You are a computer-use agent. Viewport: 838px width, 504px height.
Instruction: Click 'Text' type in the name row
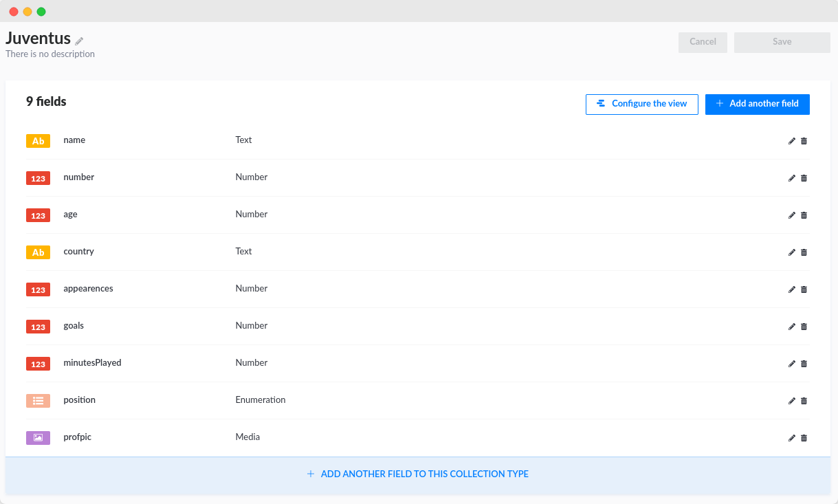coord(243,140)
